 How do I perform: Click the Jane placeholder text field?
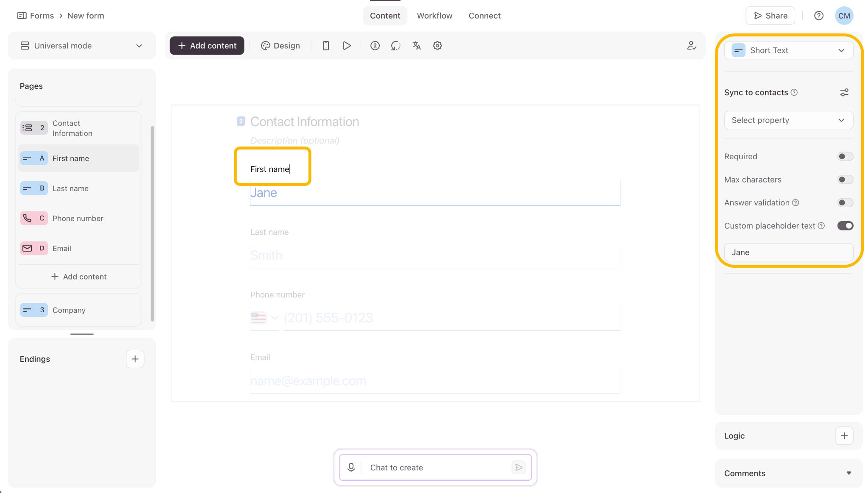pyautogui.click(x=788, y=252)
